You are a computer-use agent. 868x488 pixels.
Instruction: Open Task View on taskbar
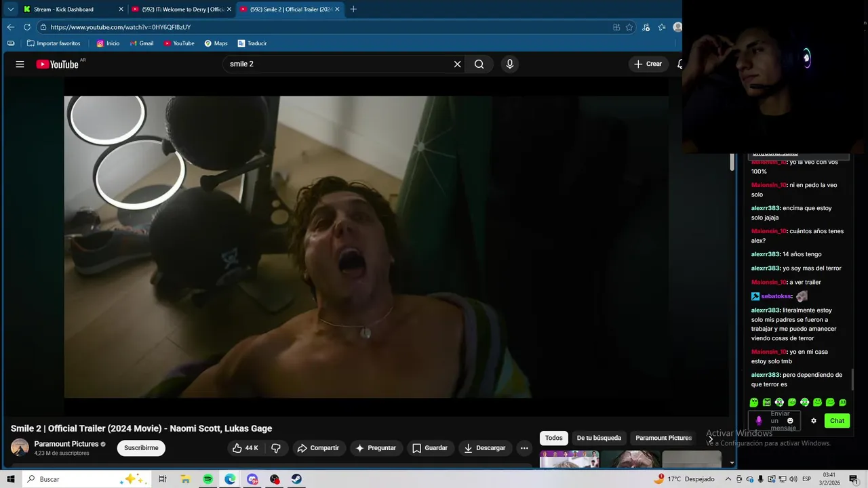(163, 479)
